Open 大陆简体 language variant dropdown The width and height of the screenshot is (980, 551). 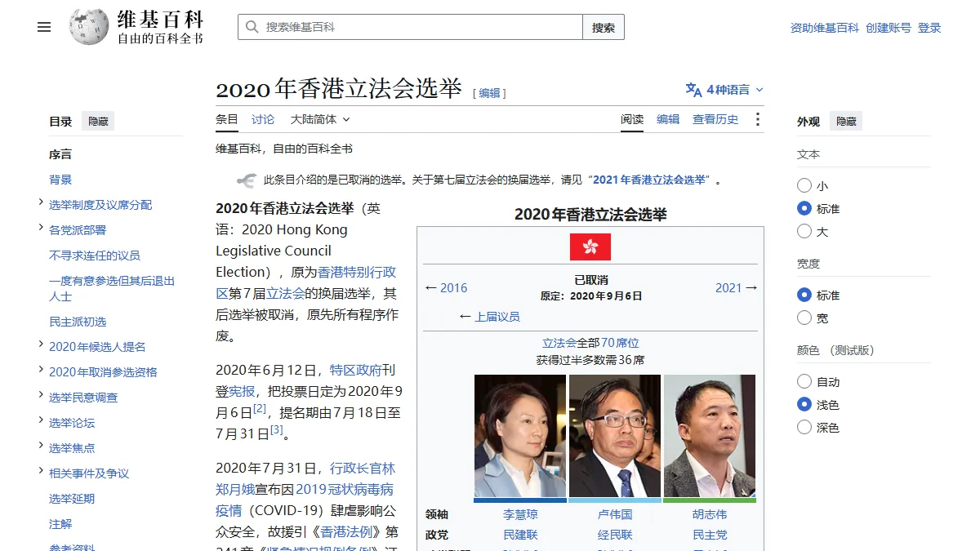tap(320, 119)
